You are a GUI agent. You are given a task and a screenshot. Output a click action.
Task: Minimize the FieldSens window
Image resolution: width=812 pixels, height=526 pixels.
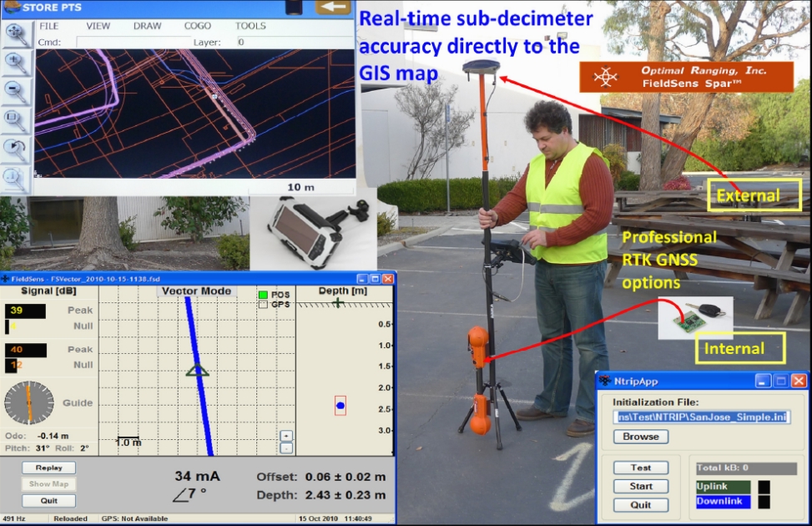(x=364, y=279)
